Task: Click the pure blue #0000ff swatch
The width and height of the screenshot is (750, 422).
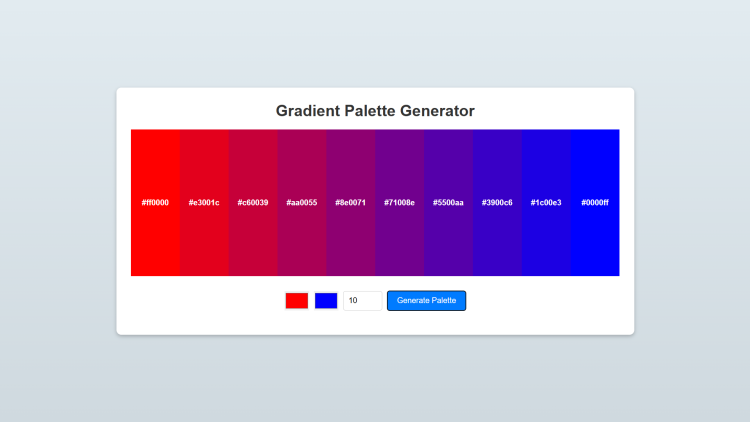Action: [595, 202]
